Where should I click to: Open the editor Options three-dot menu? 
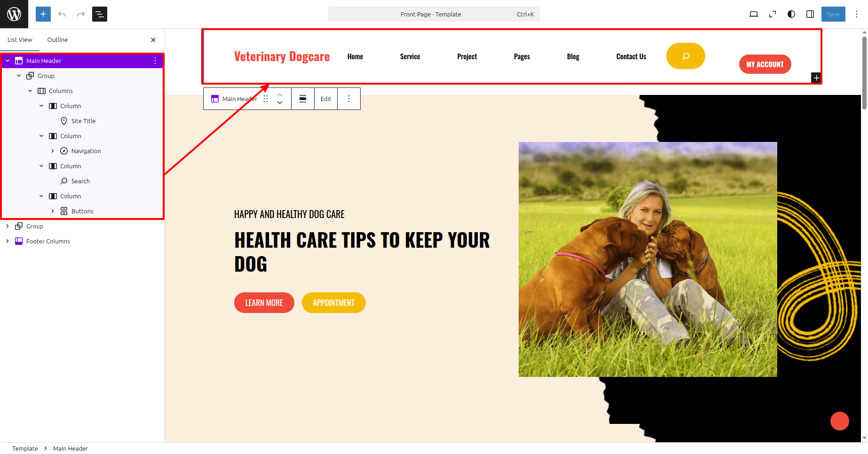[857, 14]
